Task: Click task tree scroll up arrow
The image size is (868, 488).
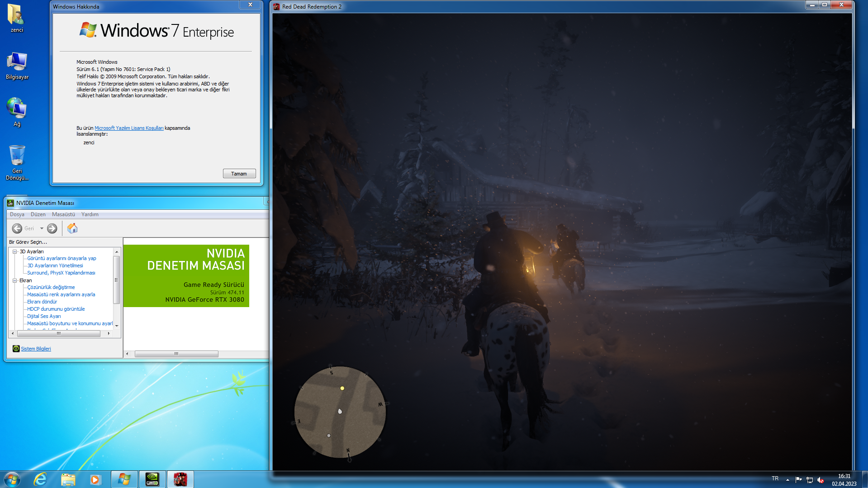Action: click(117, 251)
